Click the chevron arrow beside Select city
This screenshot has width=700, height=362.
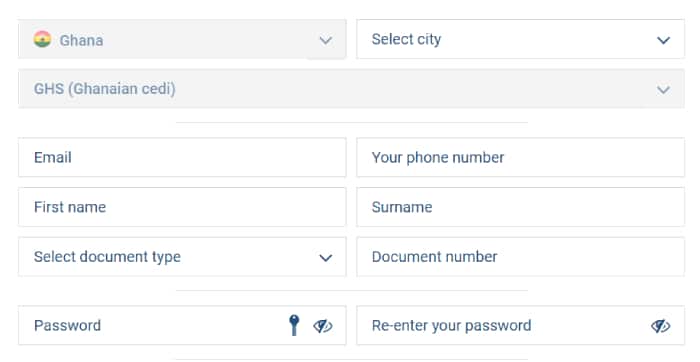click(663, 40)
